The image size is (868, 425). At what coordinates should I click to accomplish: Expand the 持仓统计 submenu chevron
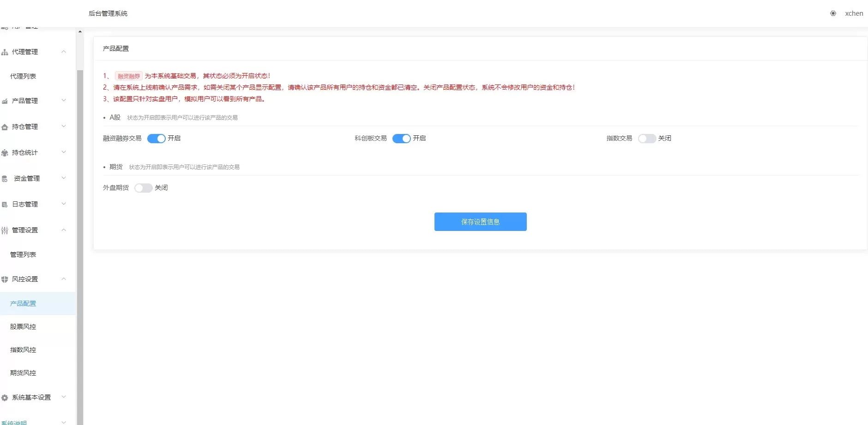(x=64, y=152)
